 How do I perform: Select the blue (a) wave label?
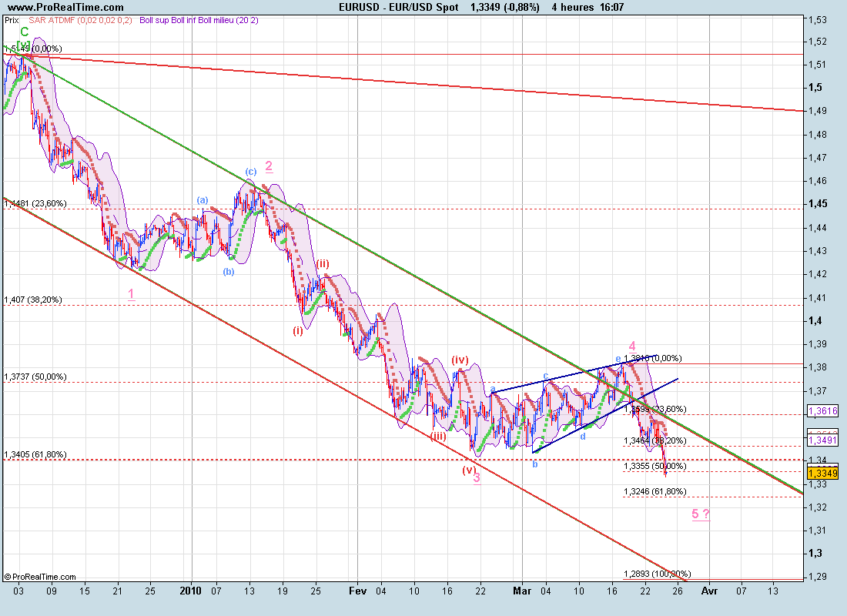click(202, 199)
